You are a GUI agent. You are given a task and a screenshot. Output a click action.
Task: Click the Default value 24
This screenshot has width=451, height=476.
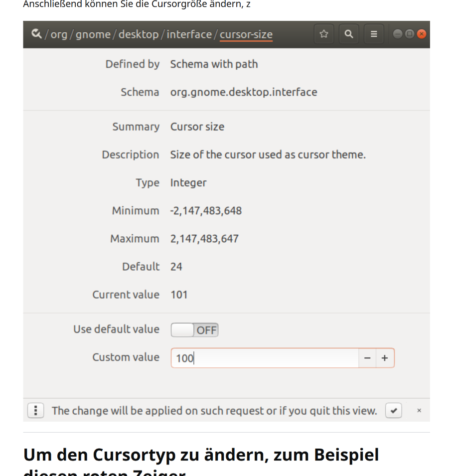176,267
